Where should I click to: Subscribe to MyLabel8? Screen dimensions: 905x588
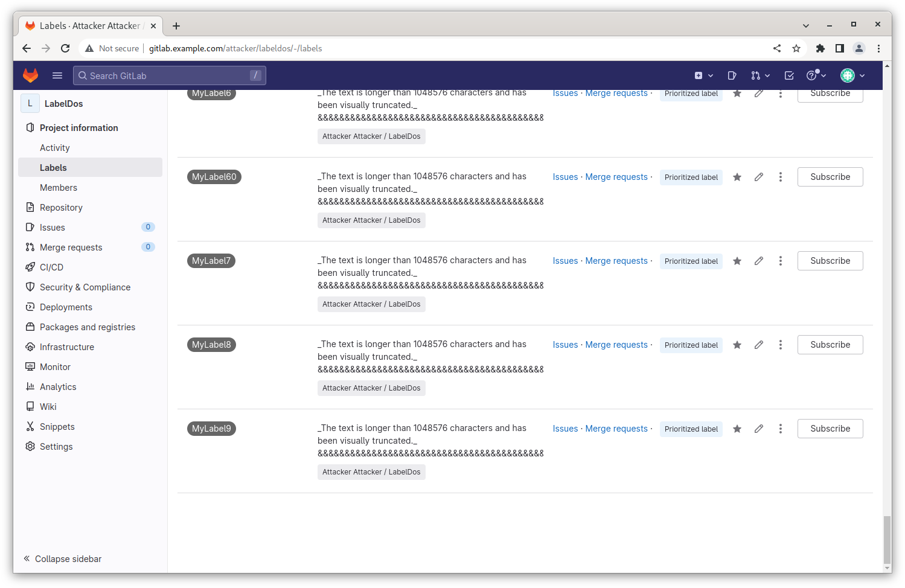click(x=830, y=345)
